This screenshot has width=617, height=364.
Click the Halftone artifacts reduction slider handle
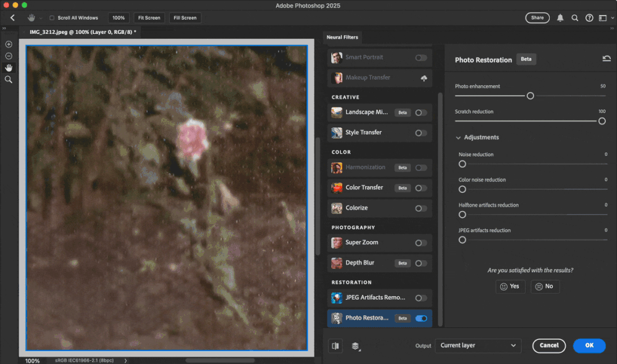coord(463,215)
